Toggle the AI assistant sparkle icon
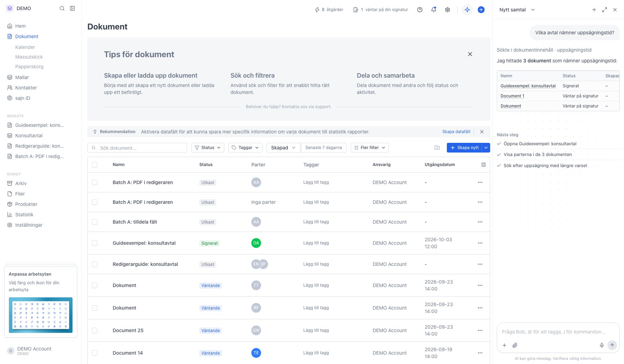 (467, 10)
